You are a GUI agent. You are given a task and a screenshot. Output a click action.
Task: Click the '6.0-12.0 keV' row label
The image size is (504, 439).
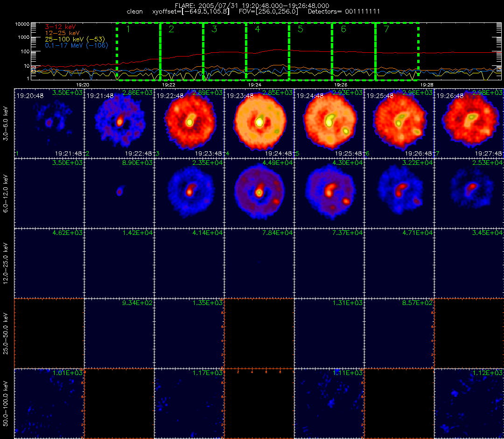coord(6,194)
